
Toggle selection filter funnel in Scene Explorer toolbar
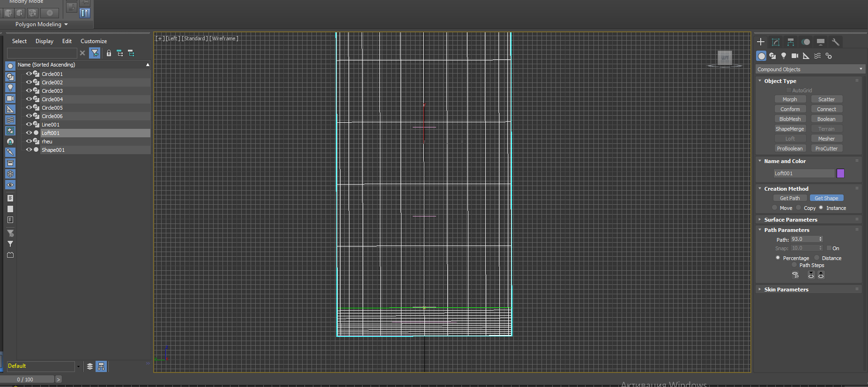[x=95, y=53]
